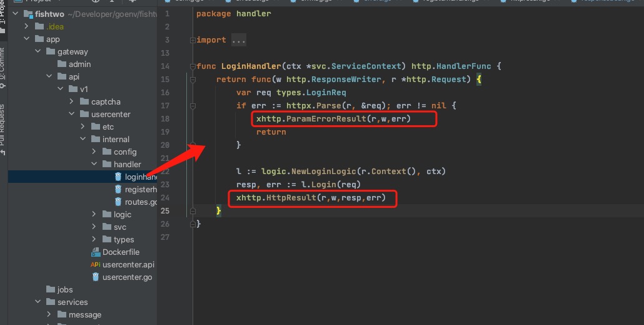This screenshot has width=644, height=325.
Task: Open the registerhandler file
Action: point(141,189)
